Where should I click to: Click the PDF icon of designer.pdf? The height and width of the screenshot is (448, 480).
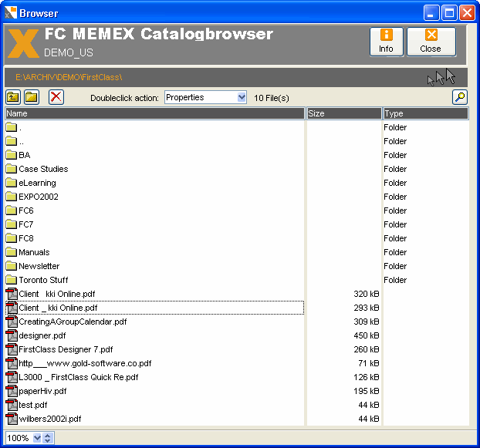click(x=12, y=335)
